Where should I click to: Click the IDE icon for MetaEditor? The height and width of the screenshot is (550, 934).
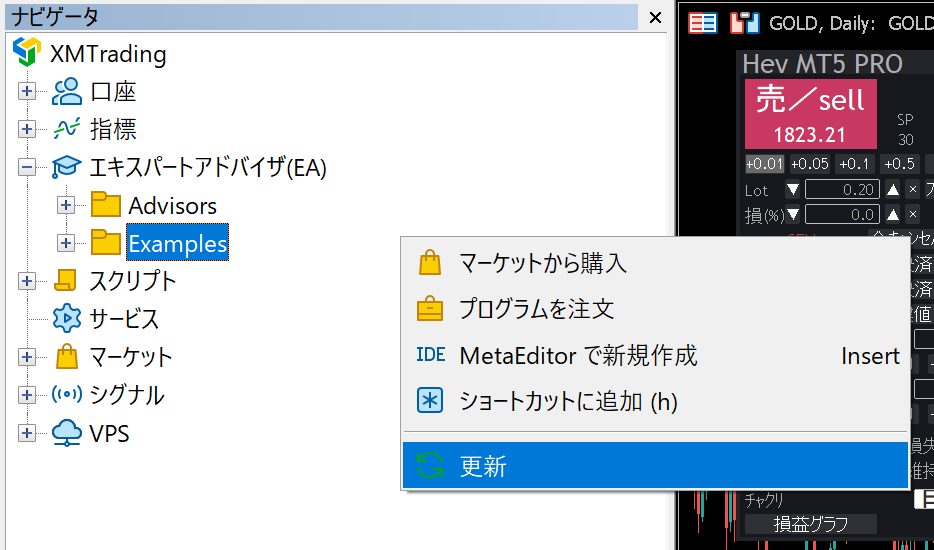(431, 355)
